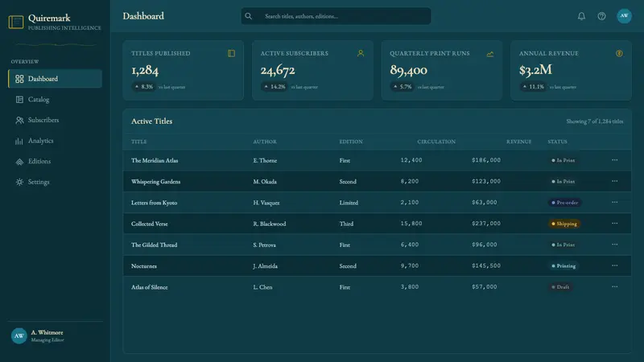Open more options for The Gilded Thread
This screenshot has height=362, width=644.
614,245
